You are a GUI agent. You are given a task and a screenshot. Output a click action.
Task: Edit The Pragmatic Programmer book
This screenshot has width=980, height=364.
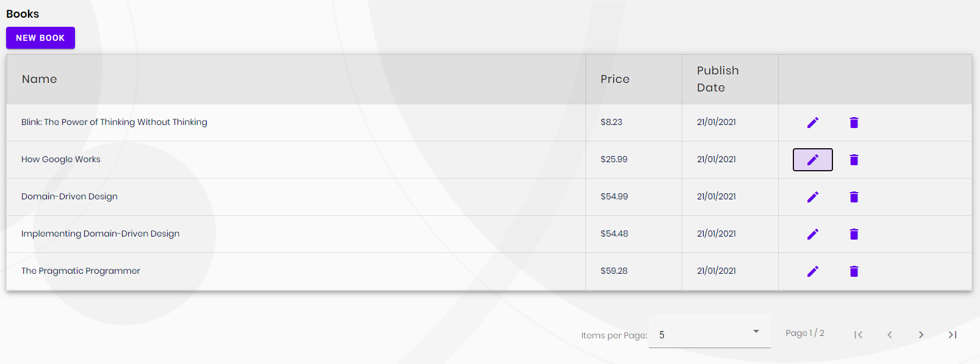coord(812,271)
